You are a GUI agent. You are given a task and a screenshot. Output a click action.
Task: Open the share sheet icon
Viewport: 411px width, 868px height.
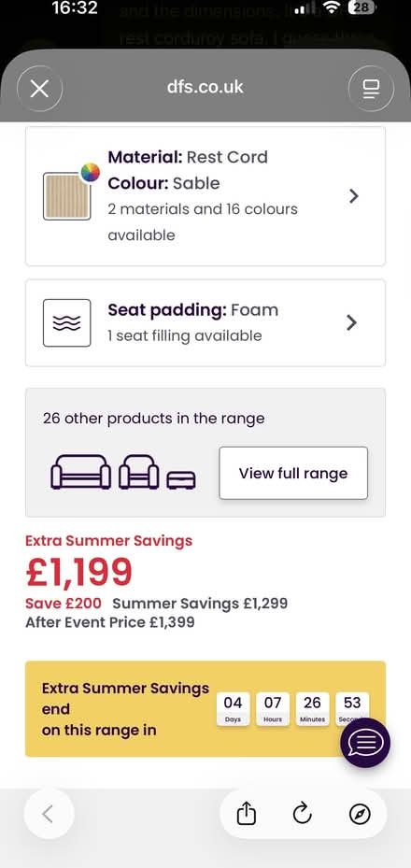click(247, 814)
